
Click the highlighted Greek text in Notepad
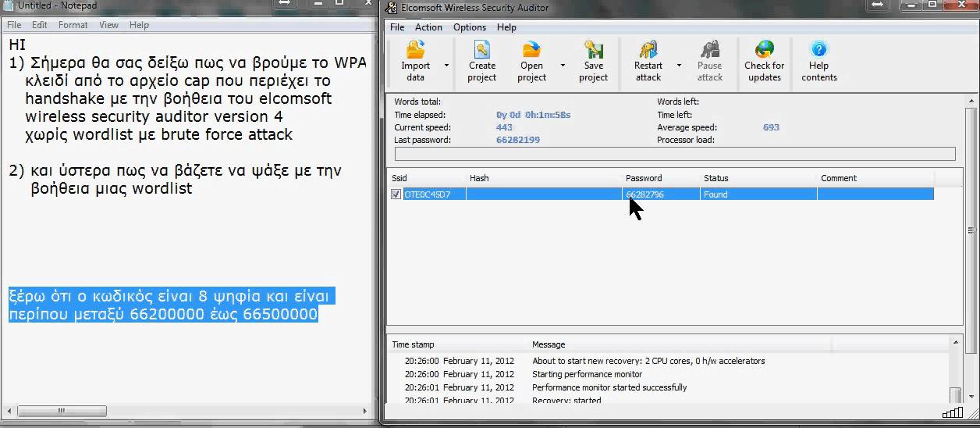pyautogui.click(x=170, y=305)
